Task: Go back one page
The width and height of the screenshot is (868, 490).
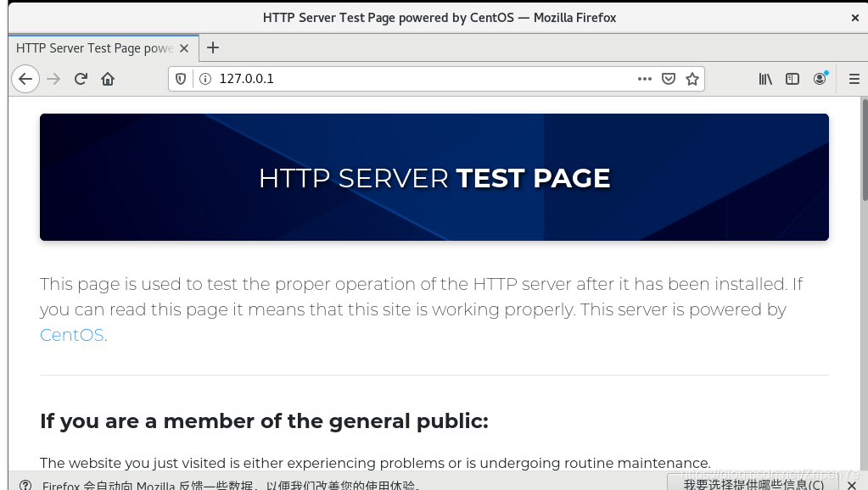Action: pos(25,79)
